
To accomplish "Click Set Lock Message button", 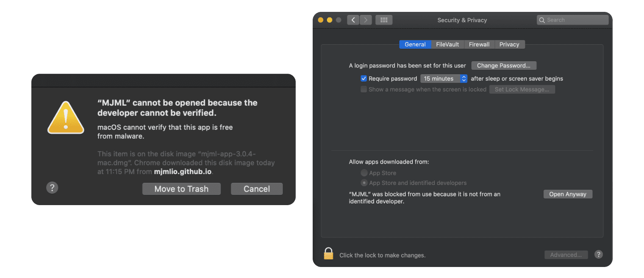I will 522,89.
